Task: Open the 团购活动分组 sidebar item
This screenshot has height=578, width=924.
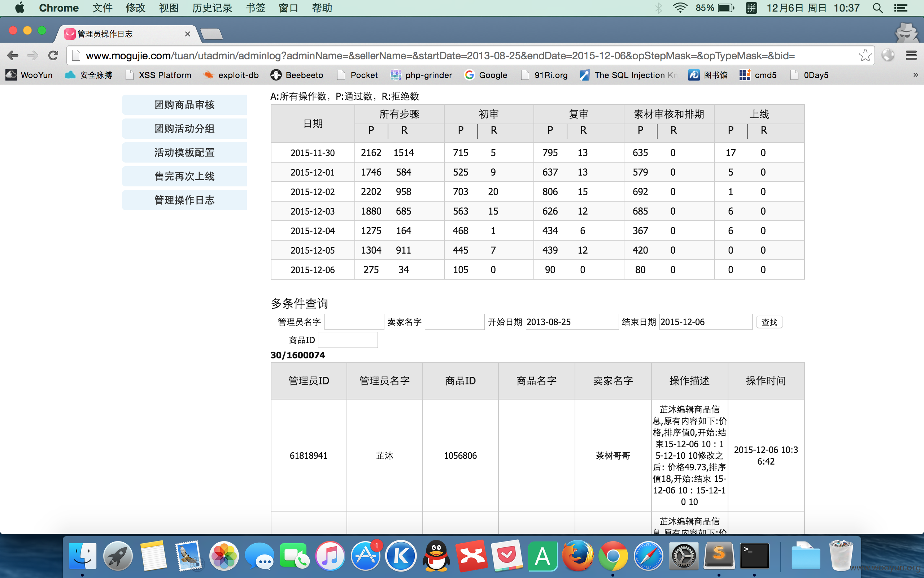Action: pyautogui.click(x=184, y=129)
